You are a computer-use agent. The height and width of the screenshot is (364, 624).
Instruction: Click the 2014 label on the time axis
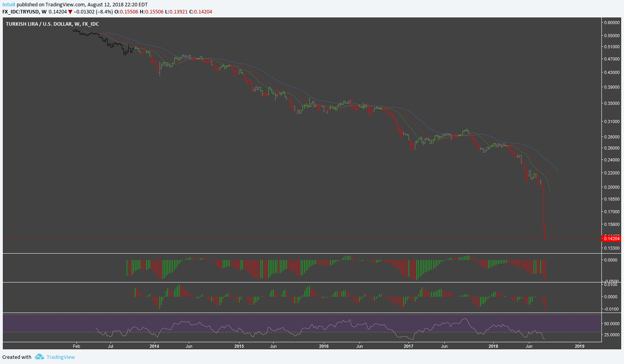(154, 346)
